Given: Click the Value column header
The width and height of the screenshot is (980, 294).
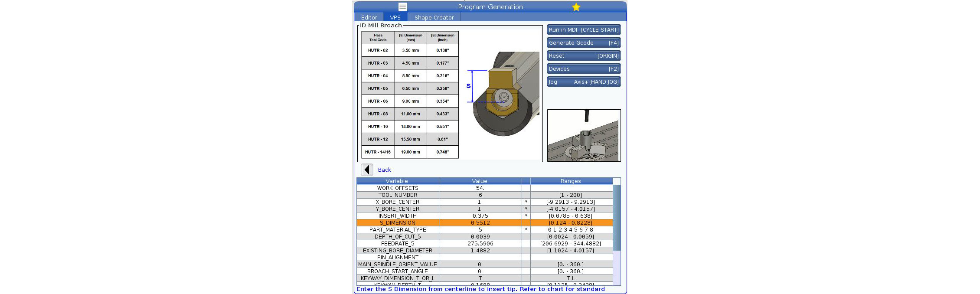Looking at the screenshot, I should [x=480, y=181].
